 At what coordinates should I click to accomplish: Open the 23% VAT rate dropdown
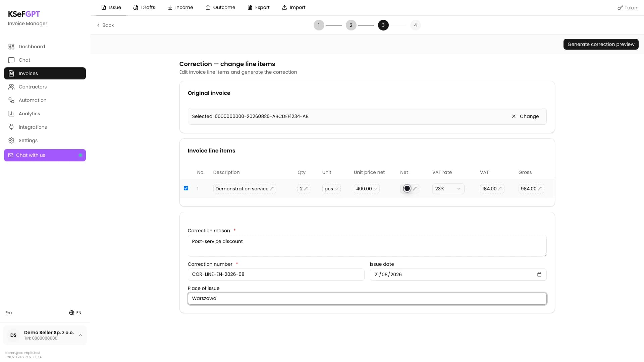pos(448,189)
